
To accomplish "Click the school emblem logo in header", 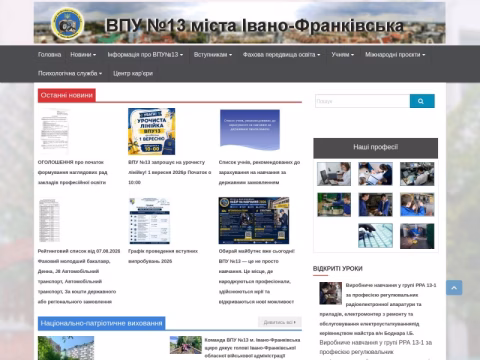I will point(67,23).
